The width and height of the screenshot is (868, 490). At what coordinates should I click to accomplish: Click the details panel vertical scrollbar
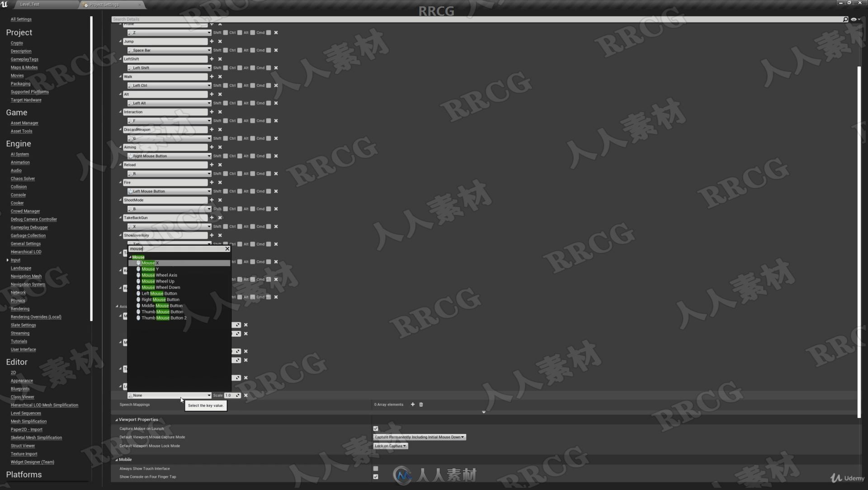[x=859, y=242]
